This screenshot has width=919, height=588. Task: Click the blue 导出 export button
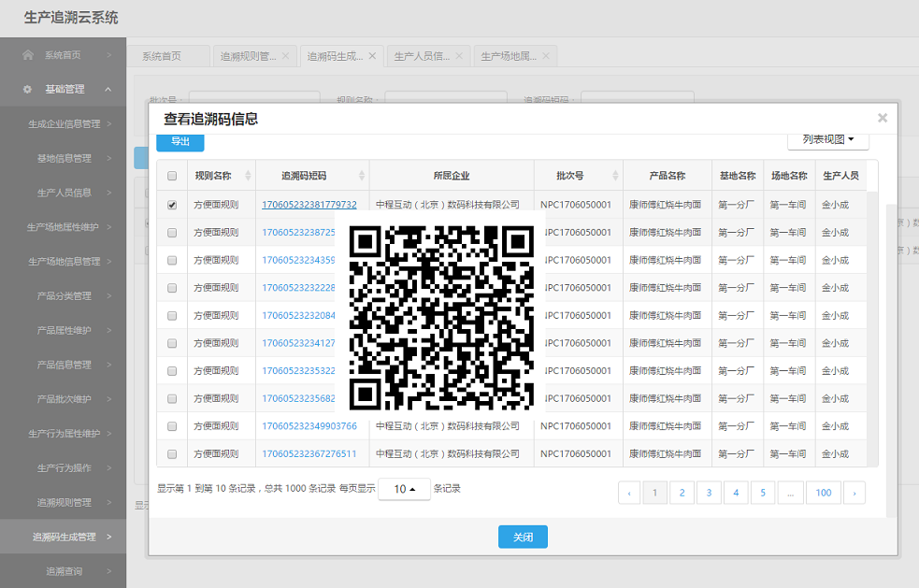pos(179,142)
